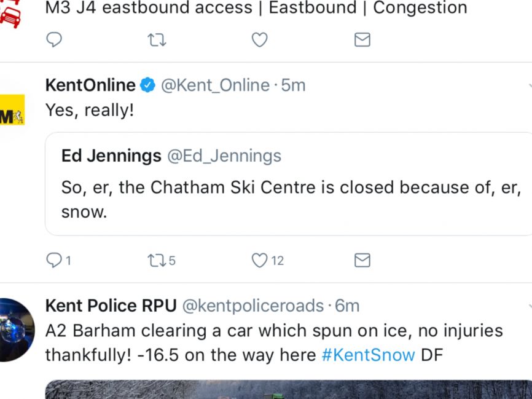Send KentOnline tweet via message envelope icon
The image size is (532, 399).
click(362, 261)
